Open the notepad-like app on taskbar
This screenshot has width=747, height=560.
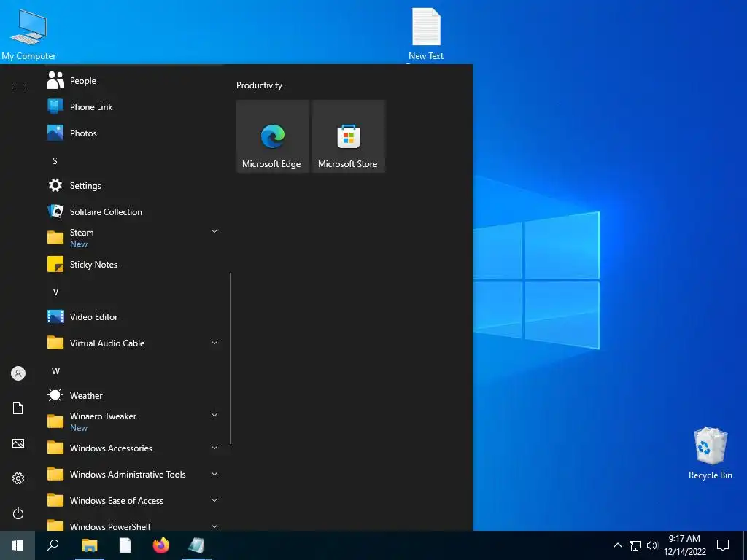(197, 545)
